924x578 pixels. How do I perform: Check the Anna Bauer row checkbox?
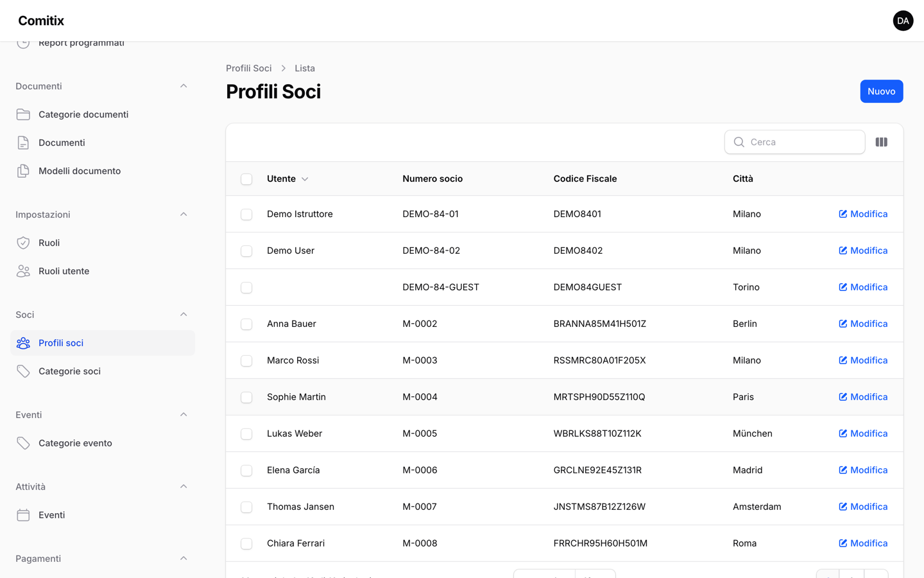click(246, 324)
